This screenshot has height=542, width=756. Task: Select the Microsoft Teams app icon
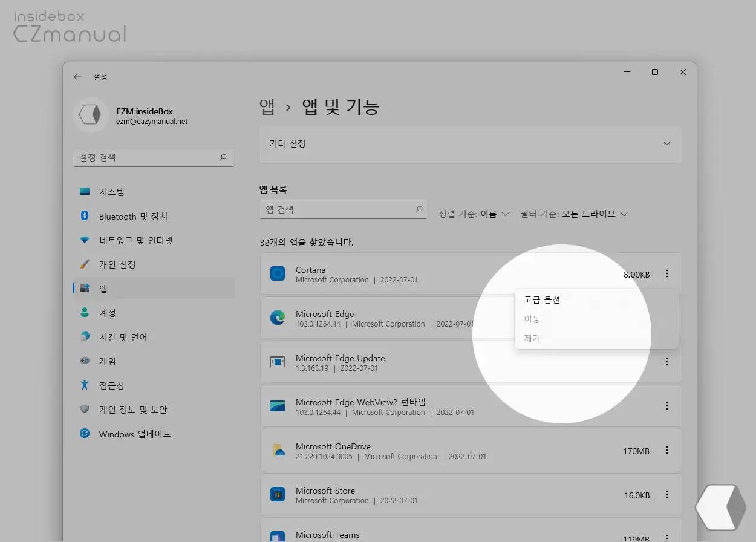tap(277, 535)
